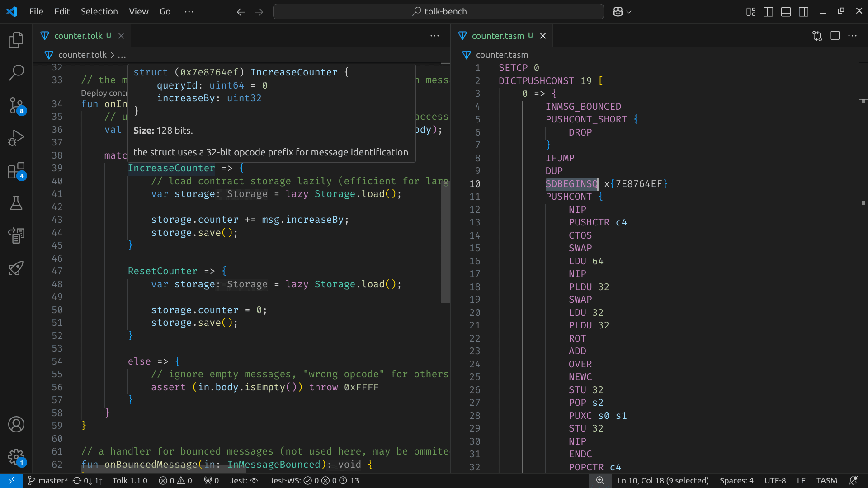Toggle the bottom panel
This screenshot has height=488, width=868.
click(786, 12)
